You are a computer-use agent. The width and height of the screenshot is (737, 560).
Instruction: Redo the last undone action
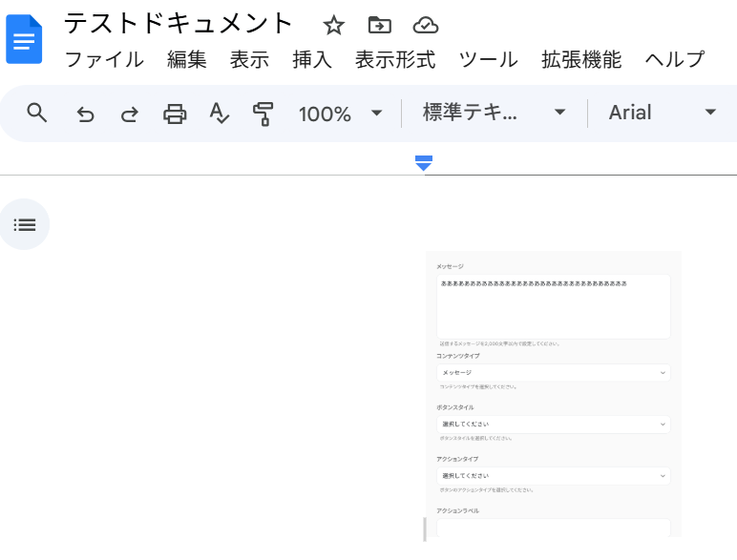pyautogui.click(x=129, y=114)
